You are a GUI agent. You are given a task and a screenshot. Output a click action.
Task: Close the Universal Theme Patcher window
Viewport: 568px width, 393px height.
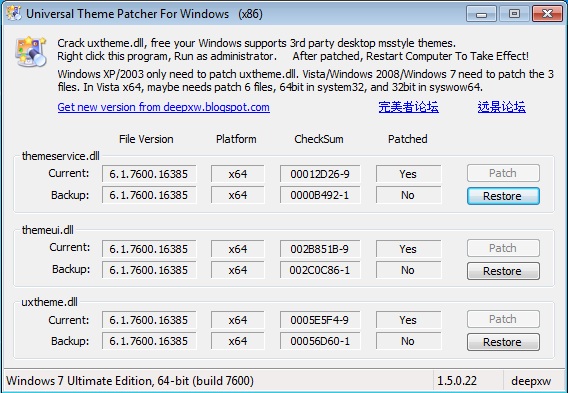pos(547,14)
